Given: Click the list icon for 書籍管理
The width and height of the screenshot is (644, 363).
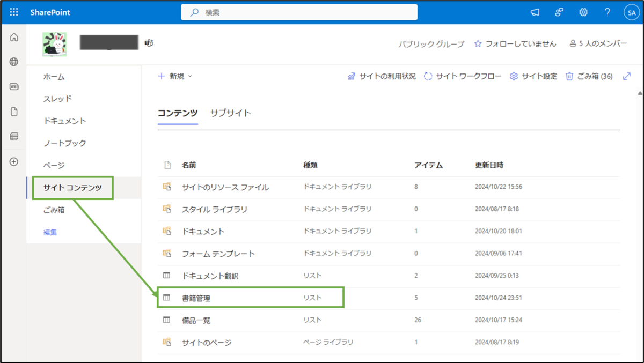Looking at the screenshot, I should pyautogui.click(x=166, y=297).
